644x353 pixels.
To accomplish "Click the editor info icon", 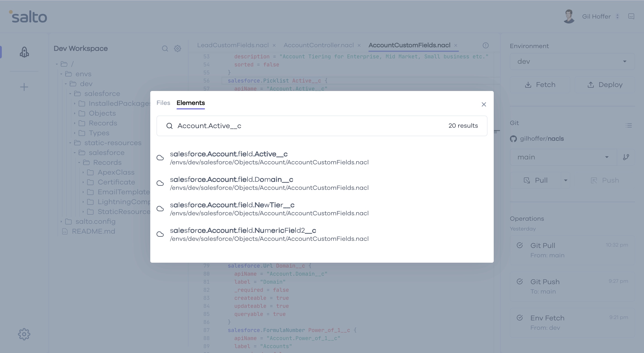I will coord(485,45).
